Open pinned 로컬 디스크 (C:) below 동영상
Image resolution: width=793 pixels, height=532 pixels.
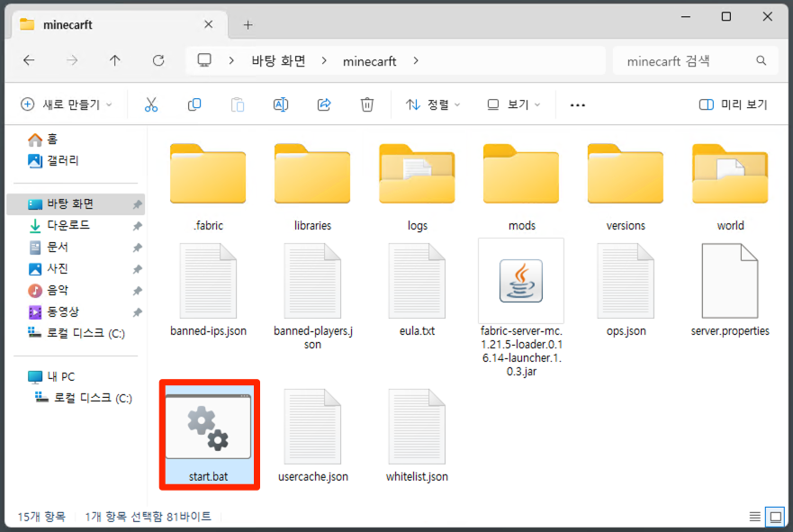(76, 333)
